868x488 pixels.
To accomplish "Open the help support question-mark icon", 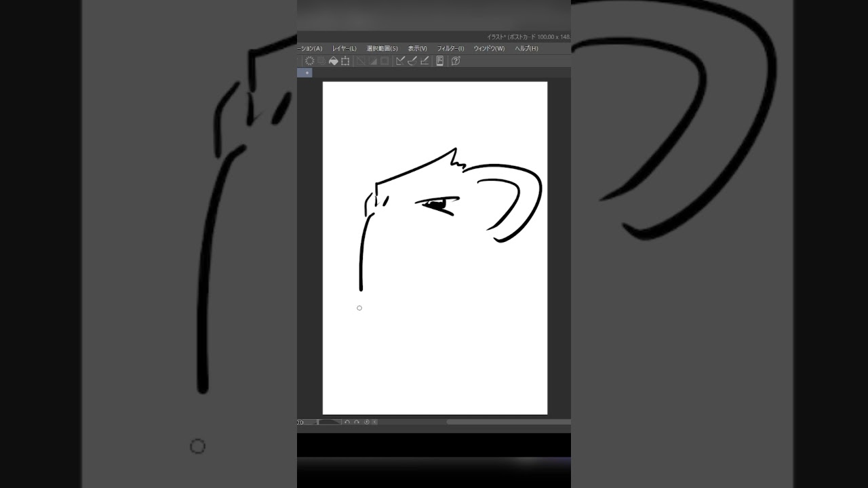I will (x=456, y=61).
